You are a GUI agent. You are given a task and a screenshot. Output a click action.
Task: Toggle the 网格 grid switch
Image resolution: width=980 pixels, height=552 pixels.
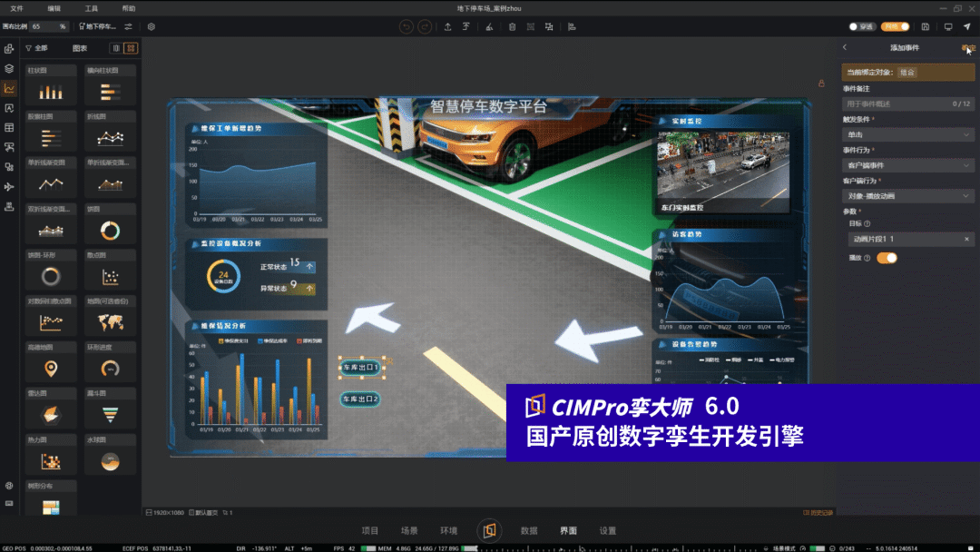click(x=895, y=27)
